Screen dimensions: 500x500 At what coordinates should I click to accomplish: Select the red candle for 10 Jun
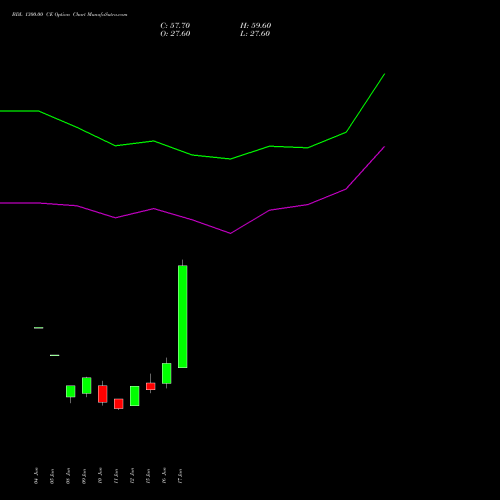click(x=103, y=394)
